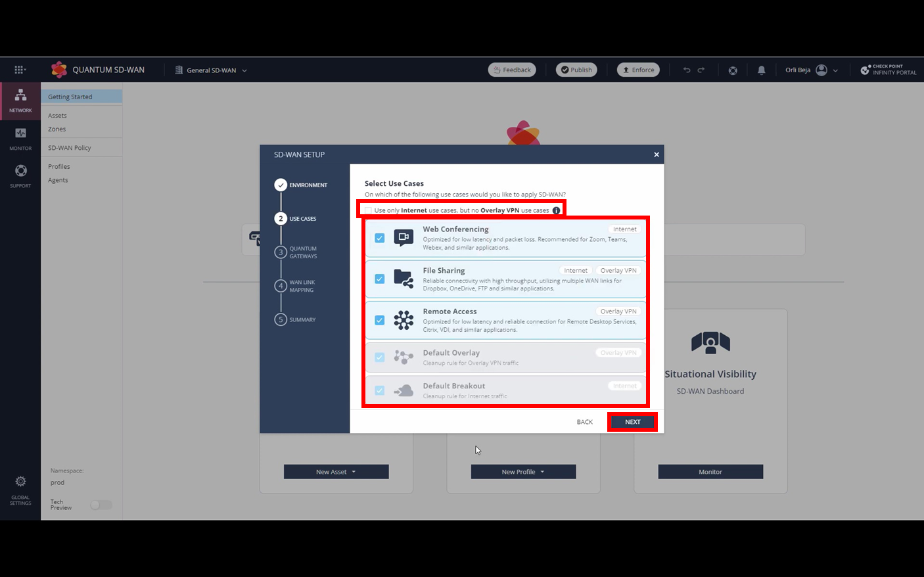
Task: Click the info icon next to Internet-only option
Action: [x=557, y=210]
